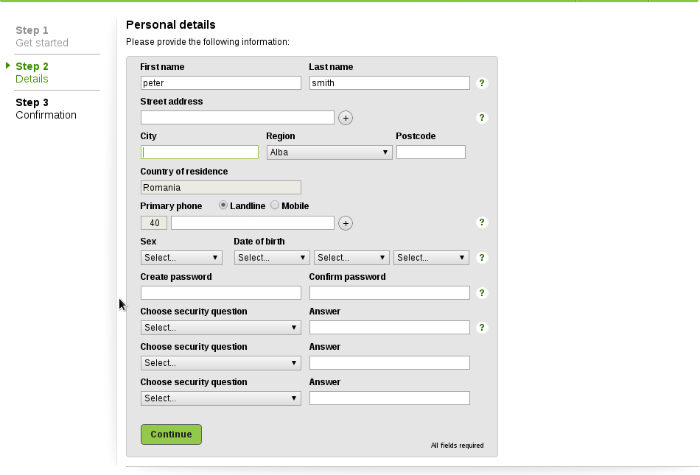
Task: Go to Step 1 Get started
Action: pyautogui.click(x=42, y=37)
